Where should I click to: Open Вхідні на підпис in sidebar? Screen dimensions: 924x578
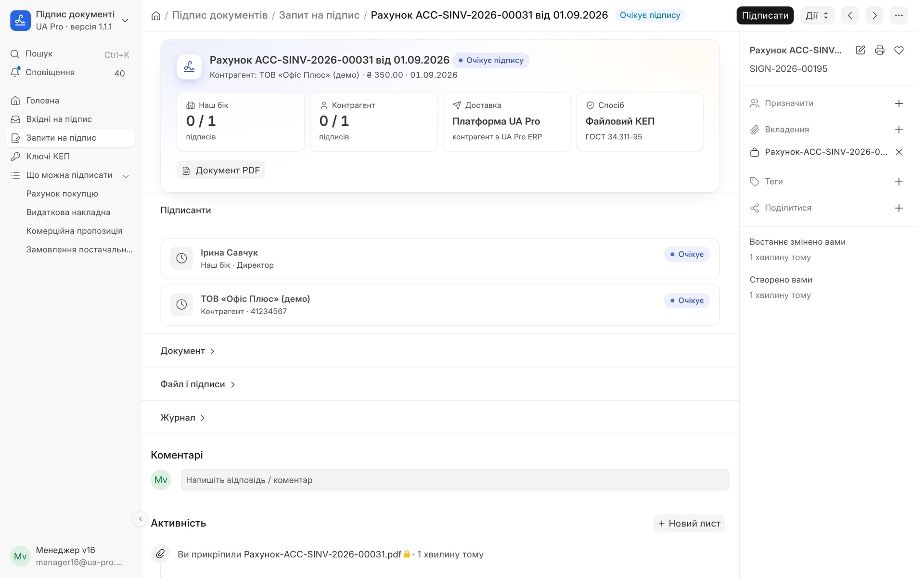pos(70,119)
